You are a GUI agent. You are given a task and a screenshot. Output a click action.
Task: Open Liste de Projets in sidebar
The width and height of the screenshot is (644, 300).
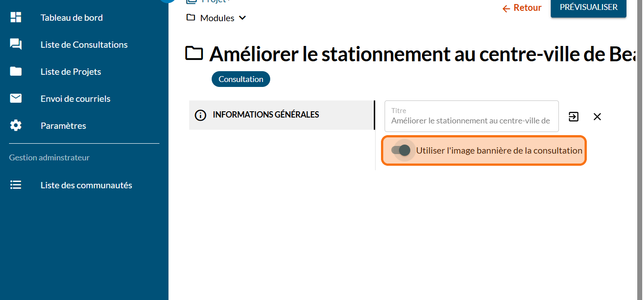tap(71, 72)
